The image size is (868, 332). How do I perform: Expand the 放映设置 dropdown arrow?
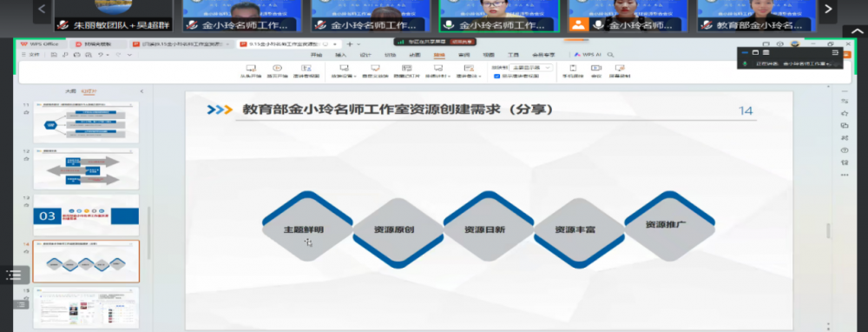[x=355, y=76]
